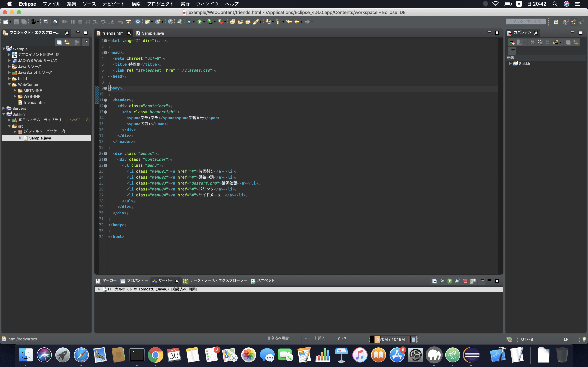Expand the Servers project node
This screenshot has height=367, width=588.
4,108
